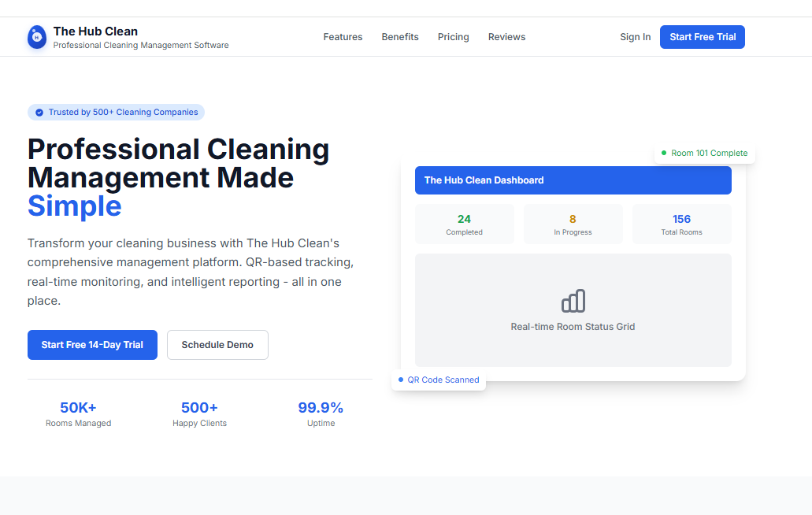Open the Reviews section
Viewport: 812px width, 515px height.
click(x=506, y=36)
